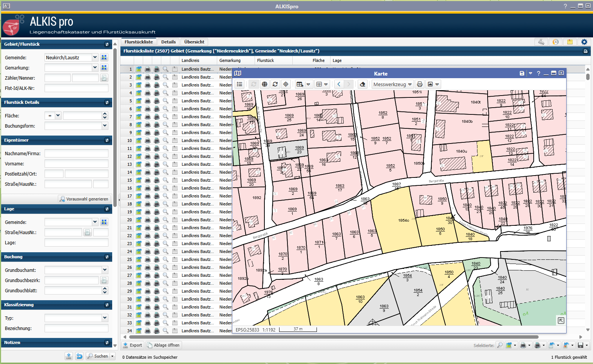
Task: Go to previous map view arrow
Action: pos(339,84)
